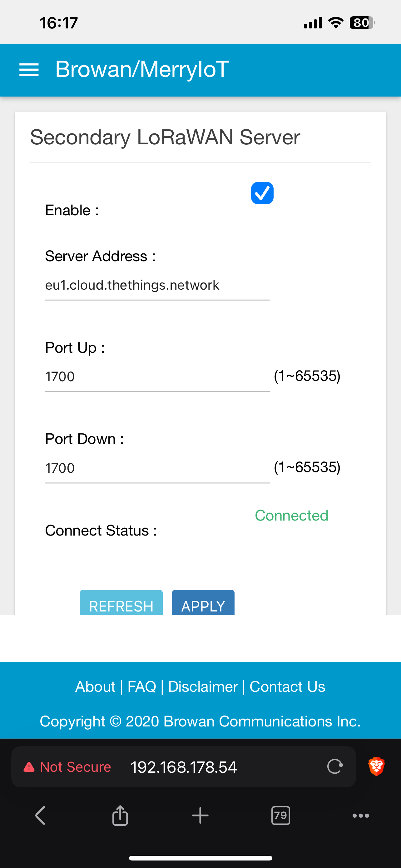The image size is (401, 868).
Task: Add a new tab with plus icon
Action: pyautogui.click(x=200, y=816)
